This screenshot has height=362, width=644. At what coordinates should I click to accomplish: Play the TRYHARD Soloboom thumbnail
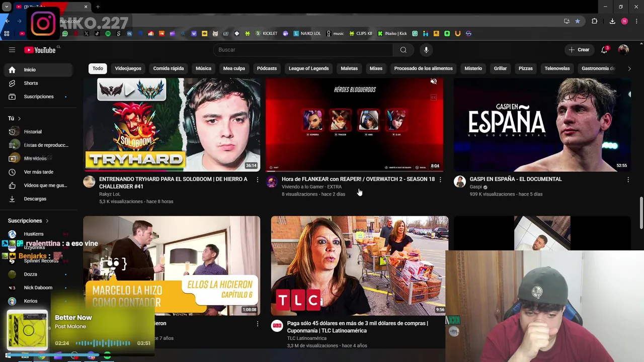pyautogui.click(x=172, y=125)
